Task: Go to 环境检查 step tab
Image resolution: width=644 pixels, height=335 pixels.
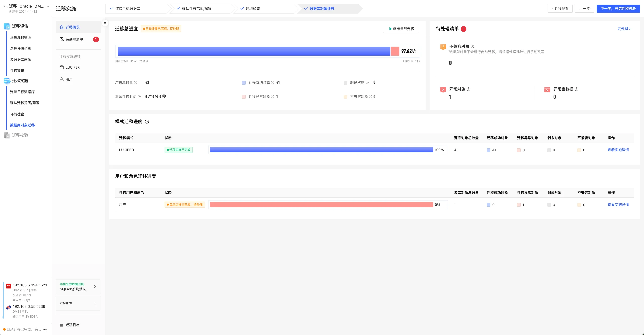Action: 253,9
